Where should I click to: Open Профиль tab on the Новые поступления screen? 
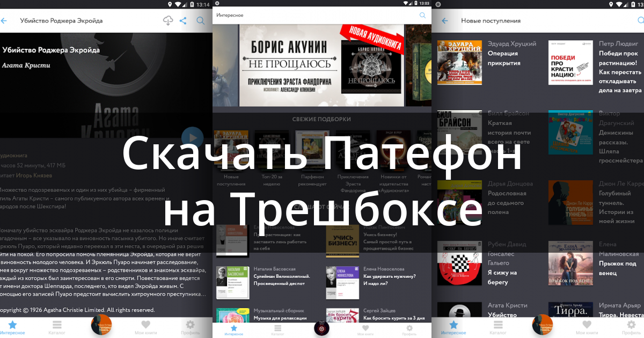tap(631, 328)
